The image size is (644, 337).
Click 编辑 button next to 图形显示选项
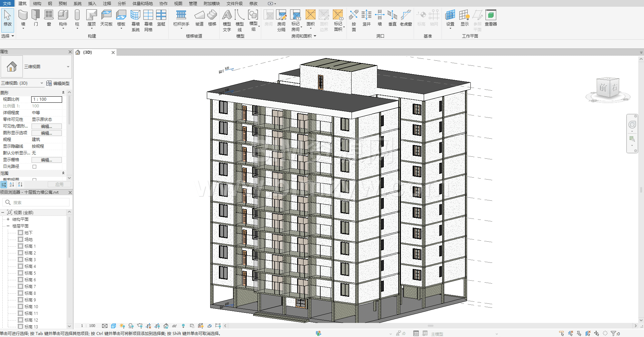tap(46, 133)
